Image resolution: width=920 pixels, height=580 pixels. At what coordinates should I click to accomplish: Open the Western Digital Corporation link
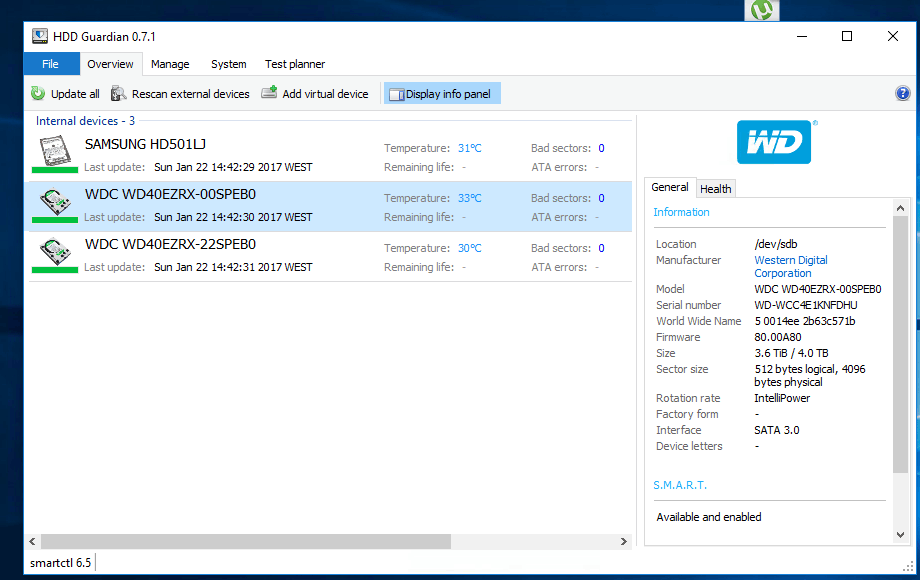click(x=791, y=266)
